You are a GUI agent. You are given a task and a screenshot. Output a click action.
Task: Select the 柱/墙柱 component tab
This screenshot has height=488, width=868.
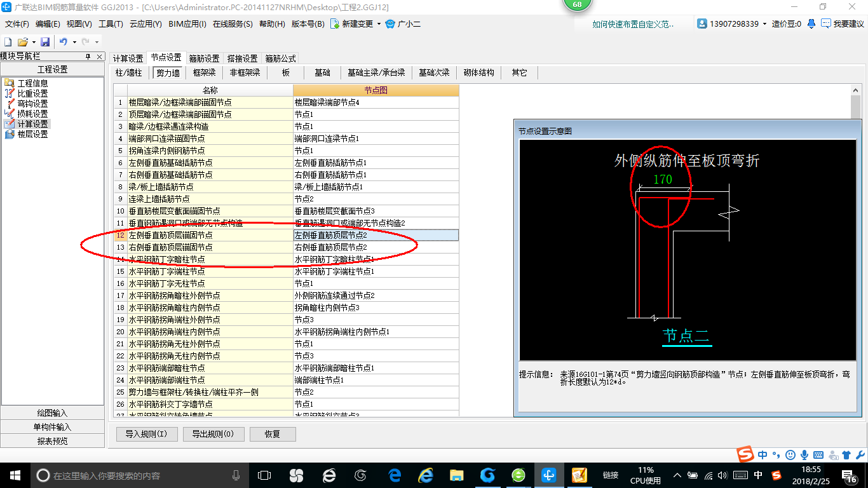[x=129, y=73]
